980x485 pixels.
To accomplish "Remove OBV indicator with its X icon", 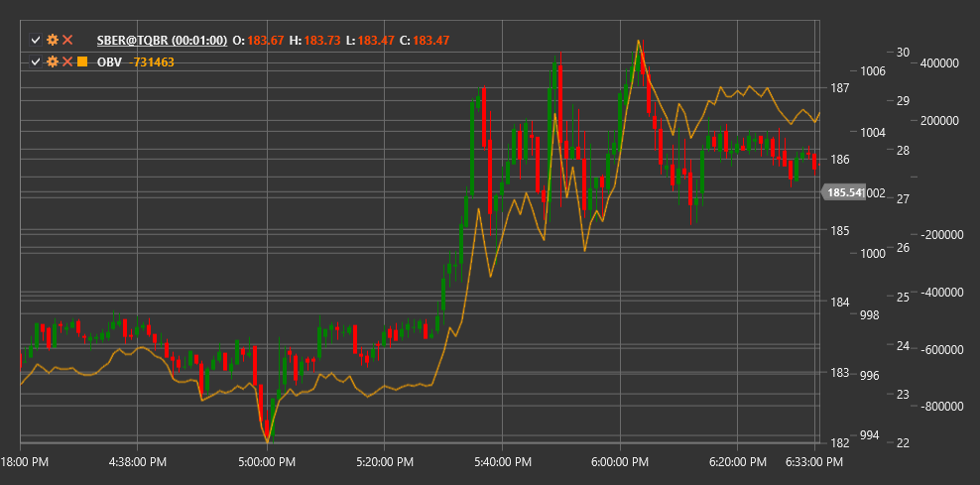I will 67,61.
